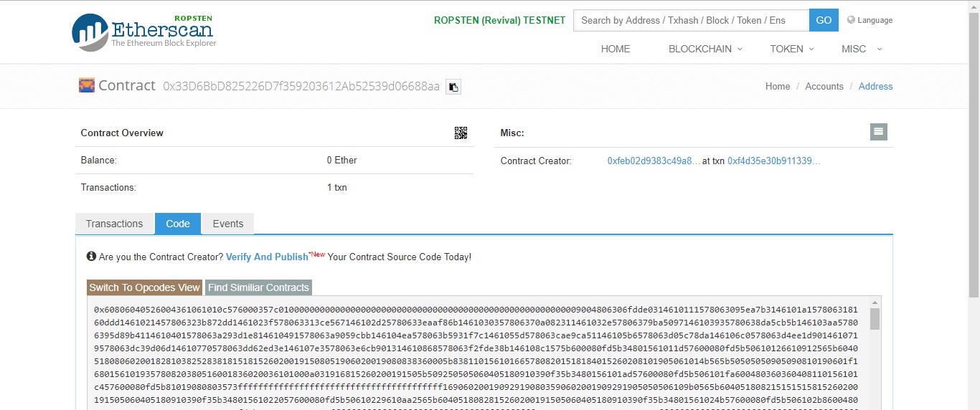Viewport: 980px width, 410px height.
Task: Copy contract address with clipboard icon
Action: pyautogui.click(x=453, y=87)
